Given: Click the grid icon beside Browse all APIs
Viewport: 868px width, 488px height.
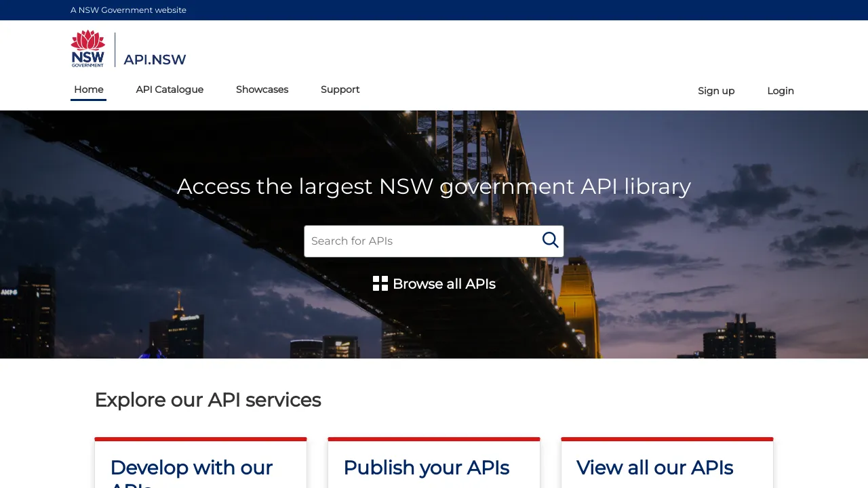Looking at the screenshot, I should pos(380,283).
